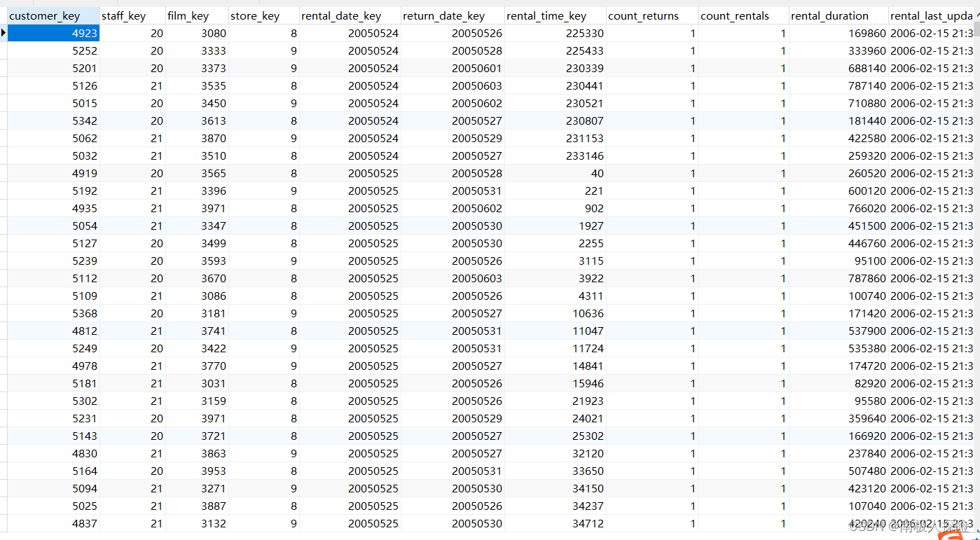980x540 pixels.
Task: Click rental_duration cell 82920
Action: coord(838,383)
